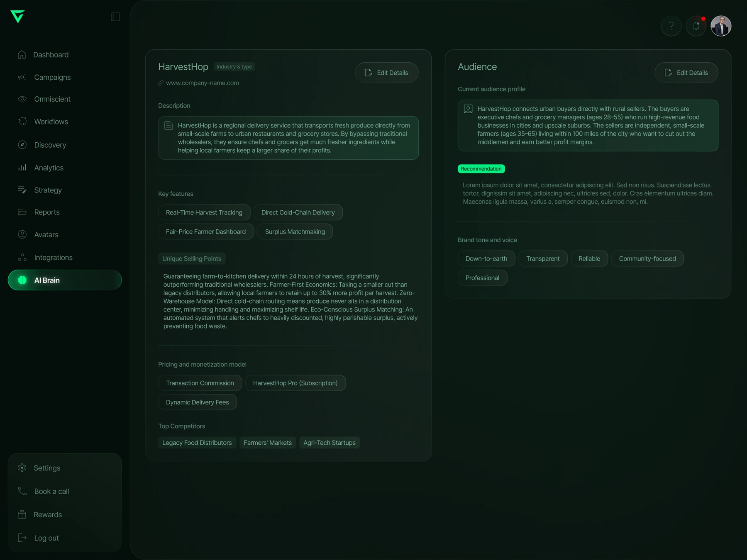Select Analytics from the sidebar
The height and width of the screenshot is (560, 747).
click(65, 168)
